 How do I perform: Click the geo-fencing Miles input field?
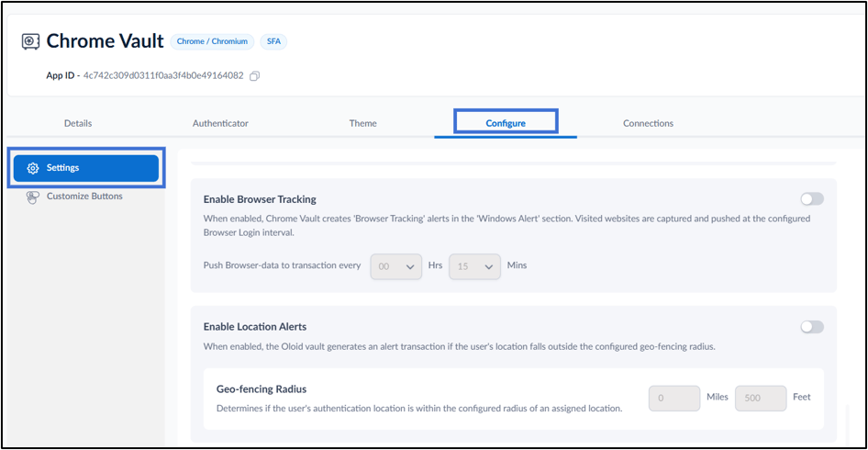[x=674, y=398]
